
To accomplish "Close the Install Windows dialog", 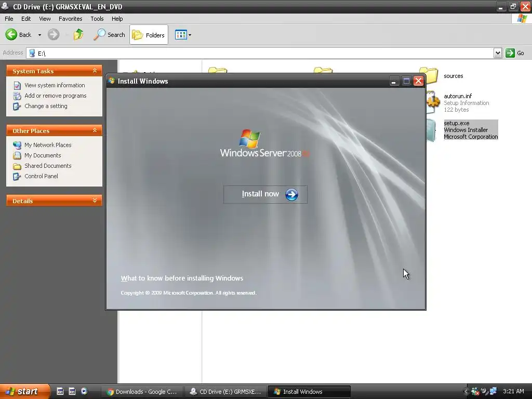I will click(418, 81).
